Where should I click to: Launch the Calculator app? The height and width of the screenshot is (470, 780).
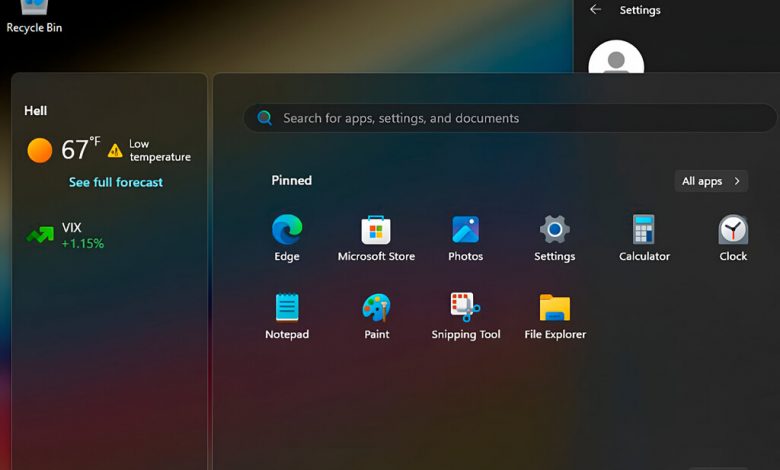(x=644, y=238)
